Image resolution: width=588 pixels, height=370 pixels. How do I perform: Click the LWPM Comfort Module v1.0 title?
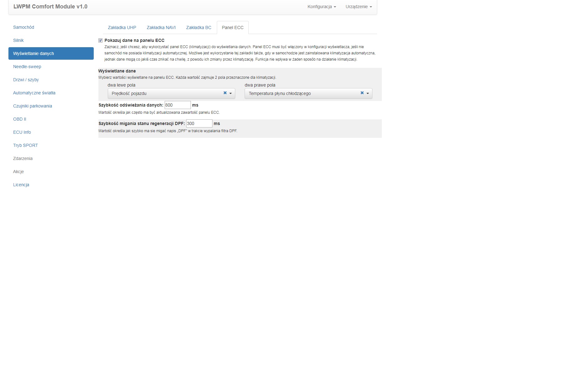click(x=50, y=7)
